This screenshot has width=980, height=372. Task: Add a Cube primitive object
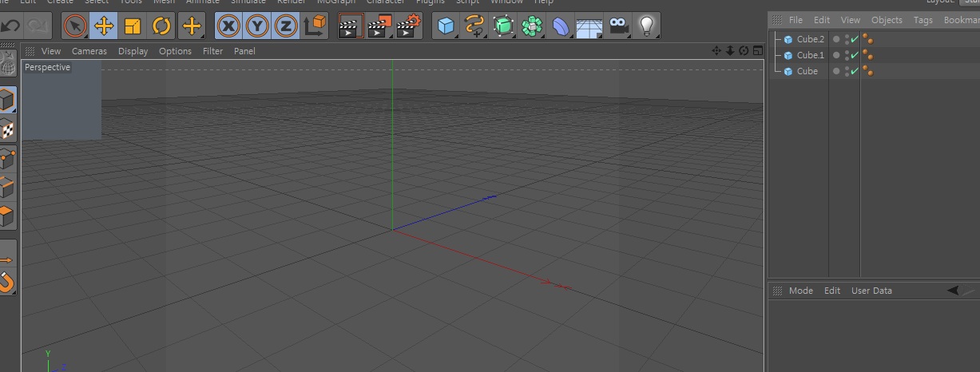tap(446, 26)
